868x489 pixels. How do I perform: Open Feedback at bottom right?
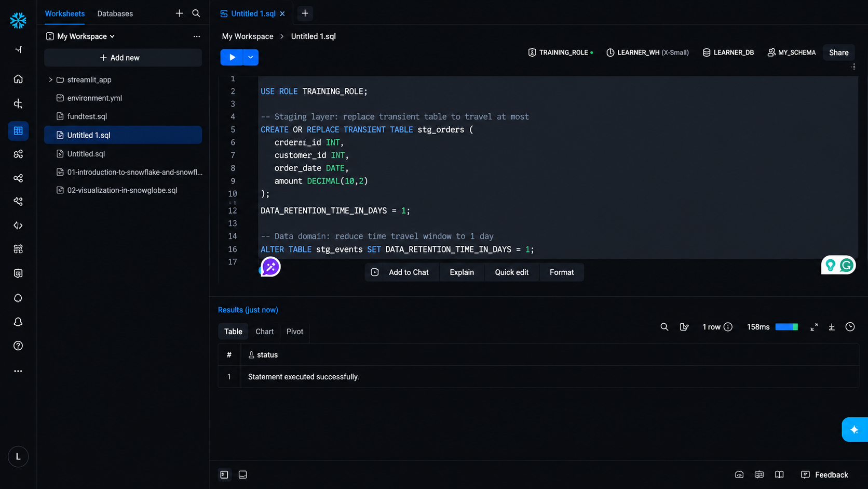point(824,474)
